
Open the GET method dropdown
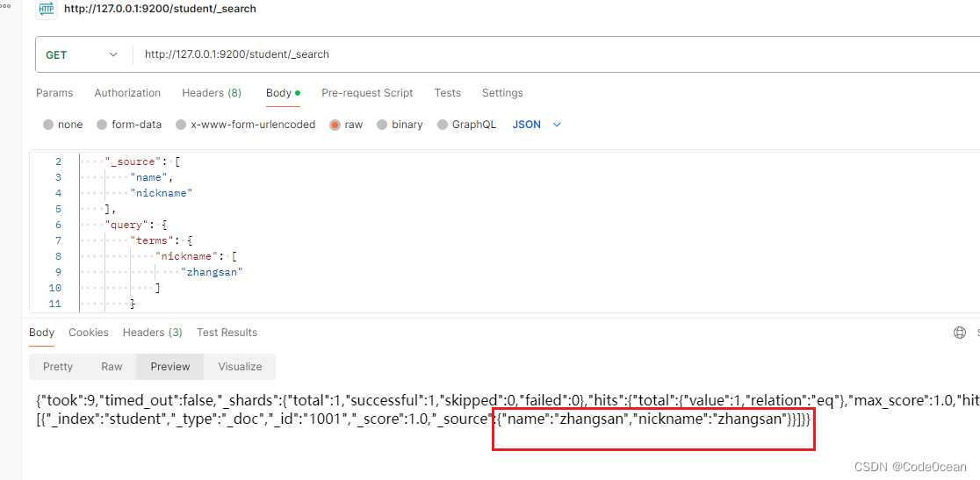click(82, 54)
